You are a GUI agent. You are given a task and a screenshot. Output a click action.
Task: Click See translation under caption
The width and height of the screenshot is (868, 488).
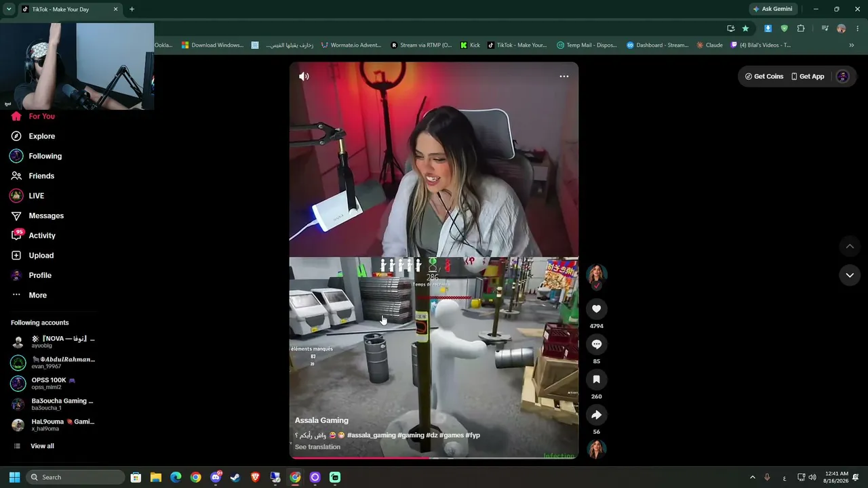point(317,447)
